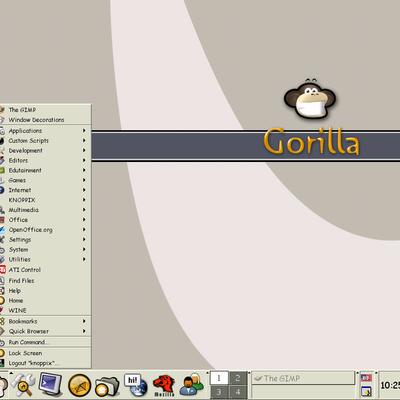Viewport: 400px width, 400px height.
Task: Click the small window tray icon below the flag
Action: pyautogui.click(x=366, y=390)
